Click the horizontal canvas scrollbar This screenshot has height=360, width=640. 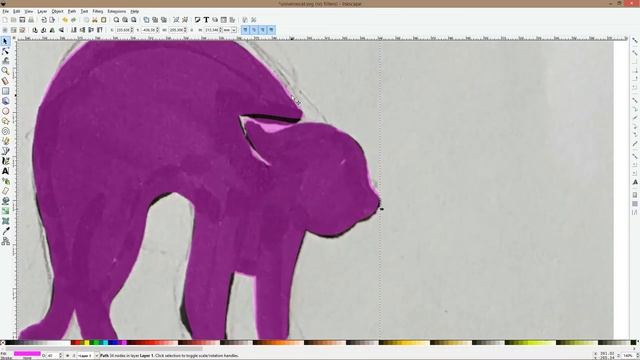pos(104,348)
